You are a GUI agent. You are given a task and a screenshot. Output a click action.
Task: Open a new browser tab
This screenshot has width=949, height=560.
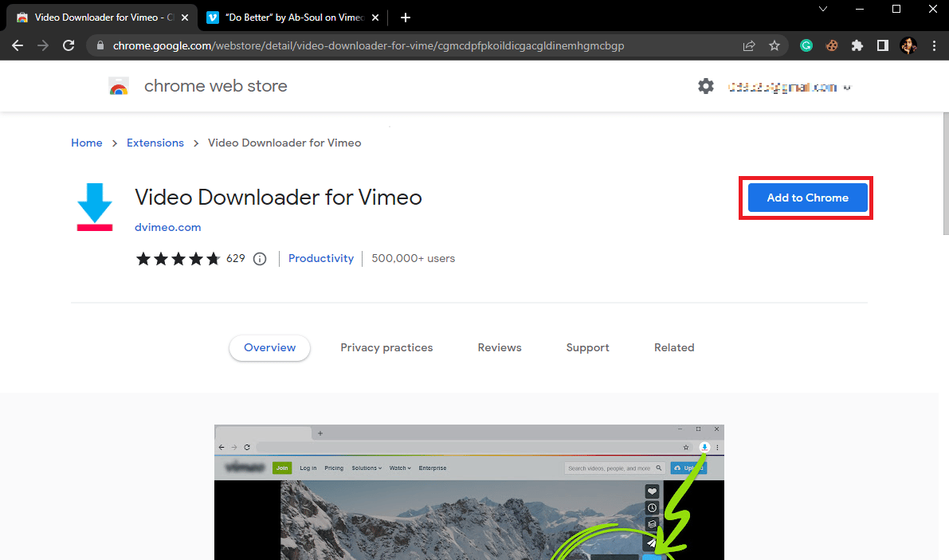(406, 18)
